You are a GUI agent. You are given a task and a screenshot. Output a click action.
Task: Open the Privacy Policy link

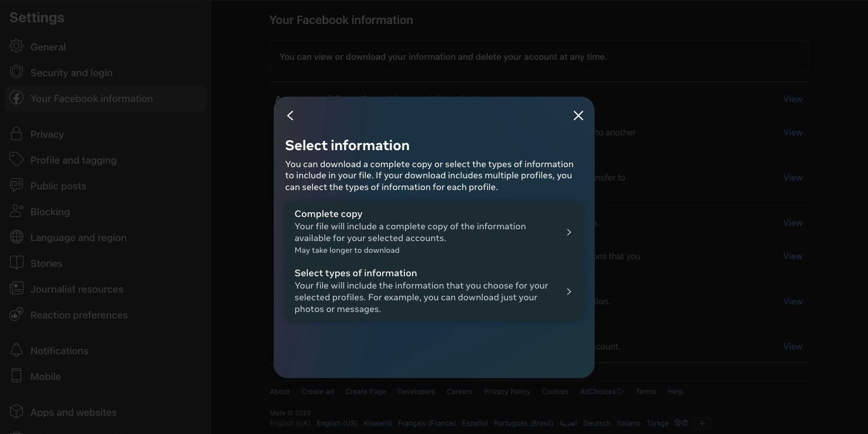[x=506, y=391]
